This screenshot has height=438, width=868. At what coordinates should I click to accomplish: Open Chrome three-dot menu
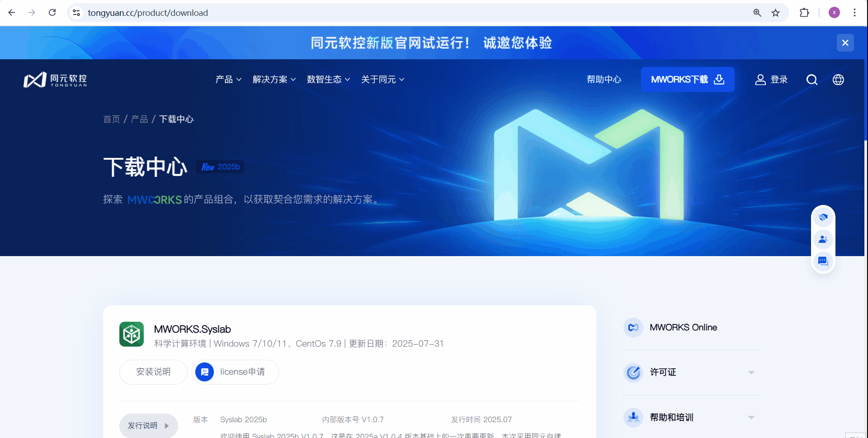pyautogui.click(x=854, y=13)
